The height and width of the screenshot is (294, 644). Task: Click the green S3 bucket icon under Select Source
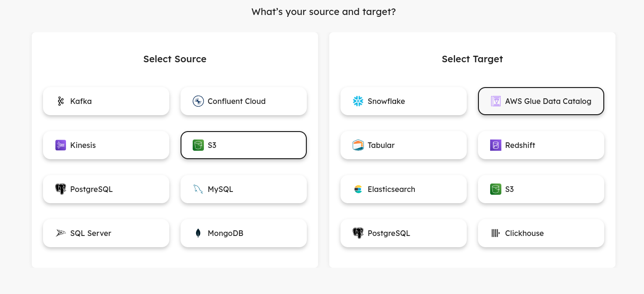point(198,145)
